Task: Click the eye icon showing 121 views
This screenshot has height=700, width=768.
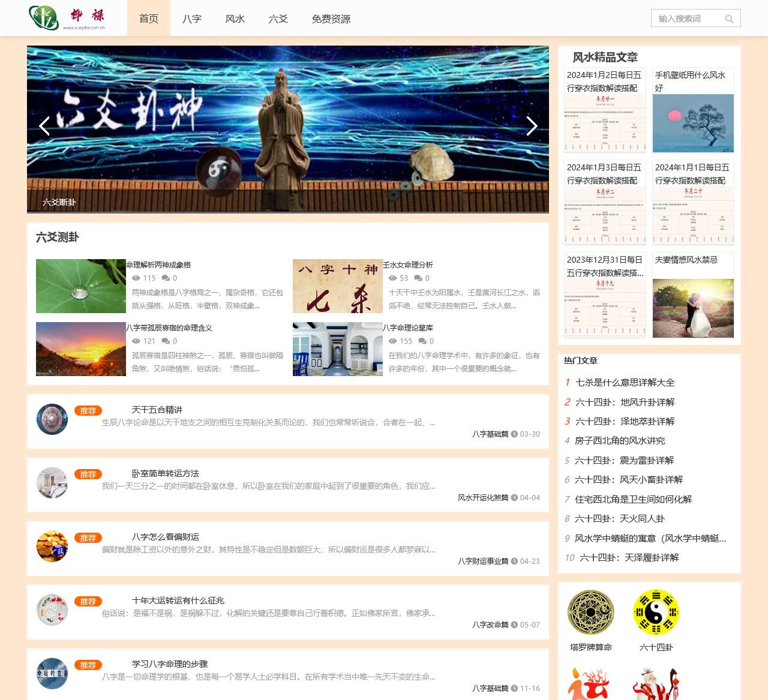Action: tap(136, 341)
